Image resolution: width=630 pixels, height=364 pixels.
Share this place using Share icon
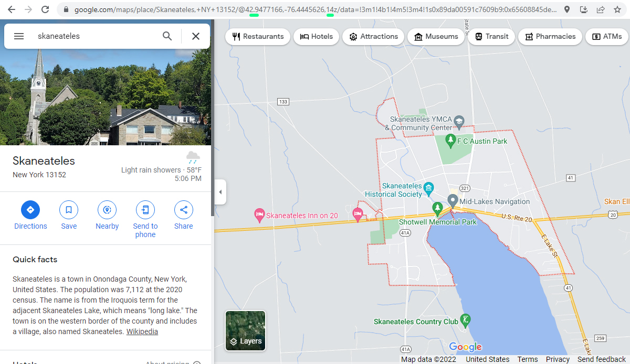[184, 210]
